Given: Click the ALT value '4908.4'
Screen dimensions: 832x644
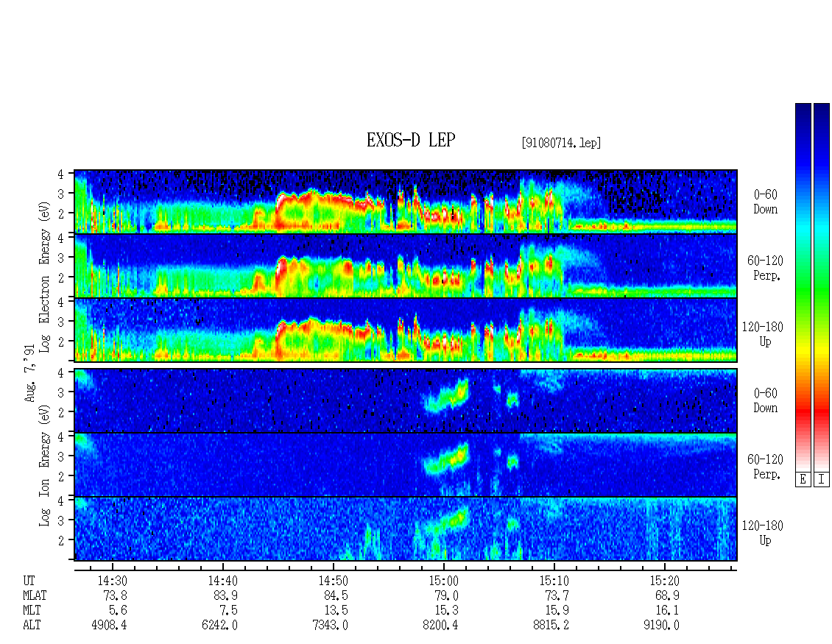Looking at the screenshot, I should click(109, 626).
